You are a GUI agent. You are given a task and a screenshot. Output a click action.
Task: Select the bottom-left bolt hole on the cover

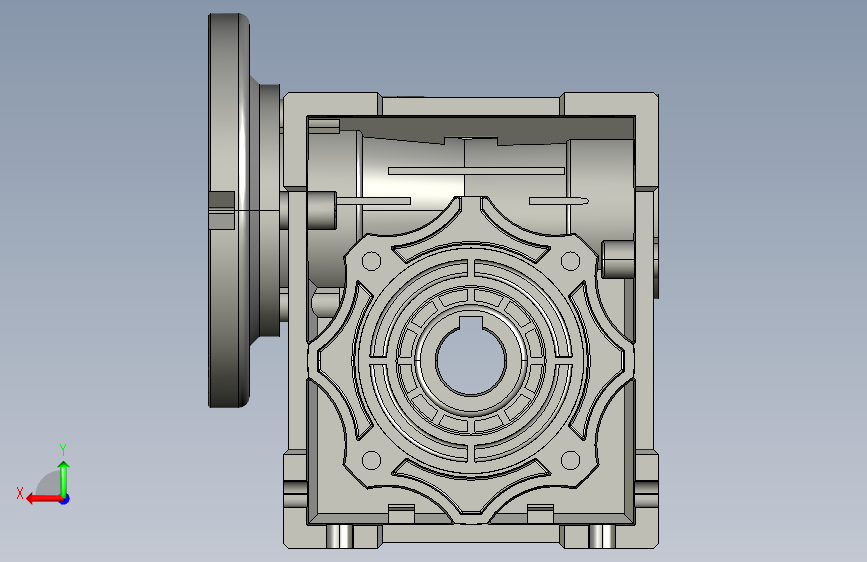(371, 460)
